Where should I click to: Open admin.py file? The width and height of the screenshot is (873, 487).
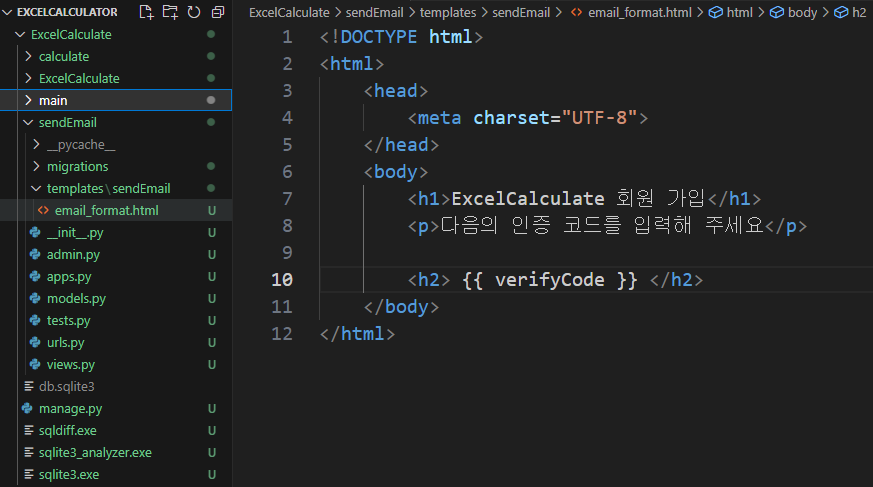(x=73, y=254)
